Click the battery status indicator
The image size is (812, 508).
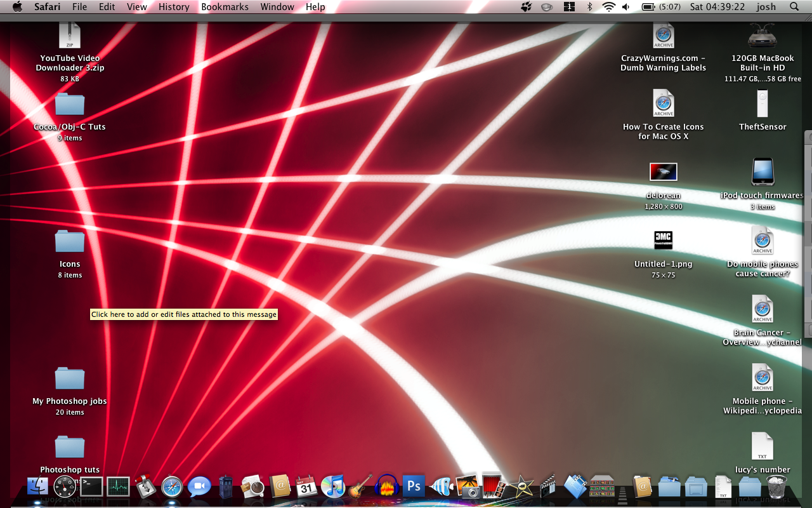[x=660, y=7]
